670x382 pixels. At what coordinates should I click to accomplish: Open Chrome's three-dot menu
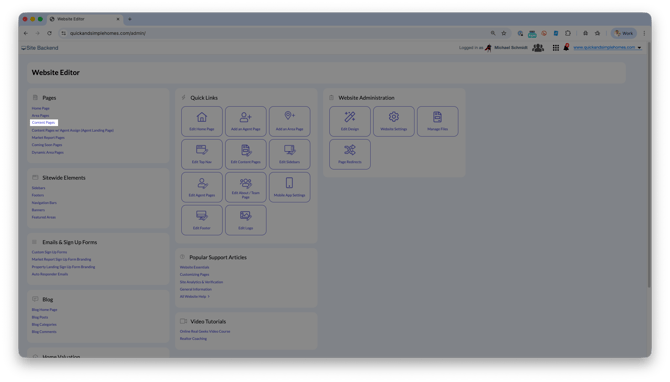644,33
